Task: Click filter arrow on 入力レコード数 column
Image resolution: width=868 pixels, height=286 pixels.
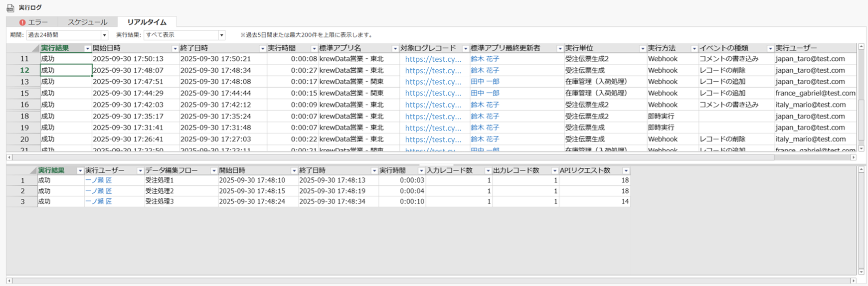Action: (488, 171)
